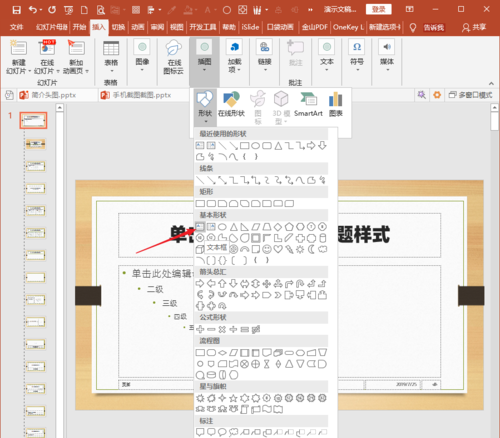Viewport: 500px width, 438px height.
Task: Click the 共享 share button
Action: click(x=474, y=27)
